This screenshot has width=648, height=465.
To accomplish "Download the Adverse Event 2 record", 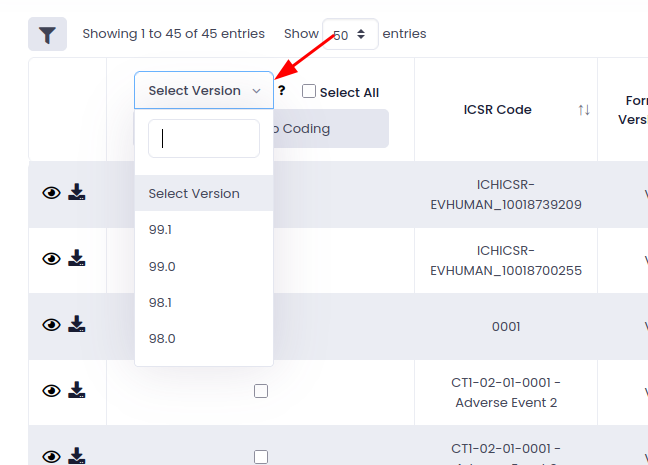I will (77, 391).
